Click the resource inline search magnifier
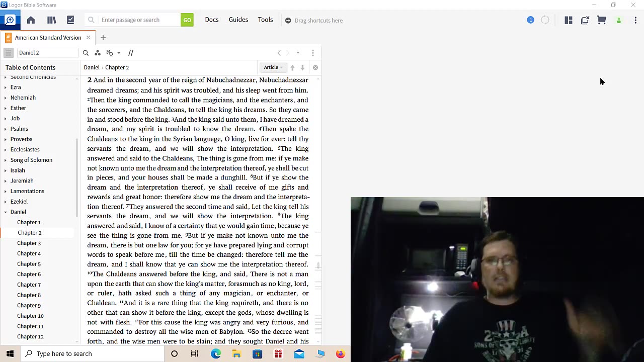Viewport: 644px width, 362px height. point(86,53)
